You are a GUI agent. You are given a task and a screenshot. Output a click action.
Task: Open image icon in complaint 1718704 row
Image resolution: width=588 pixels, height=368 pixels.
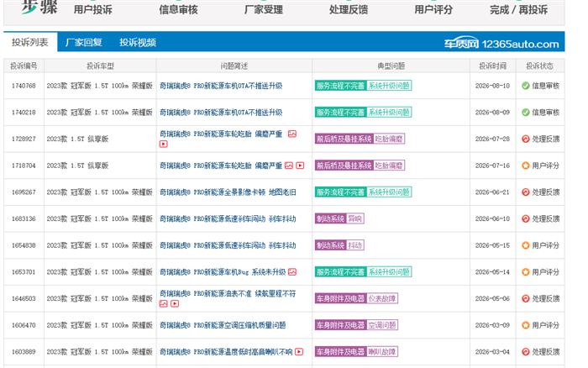[x=289, y=166]
